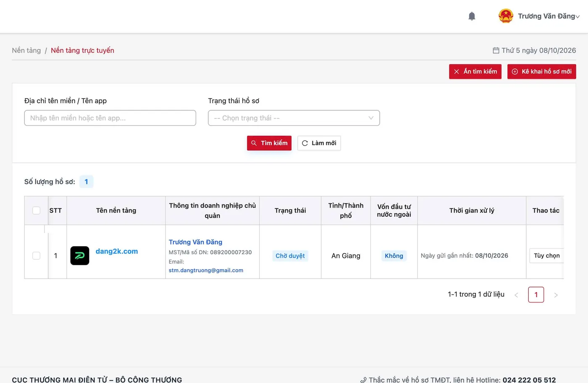Click the stm.dangtruong@gmail.com email link
Viewport: 588px width, 383px height.
206,270
